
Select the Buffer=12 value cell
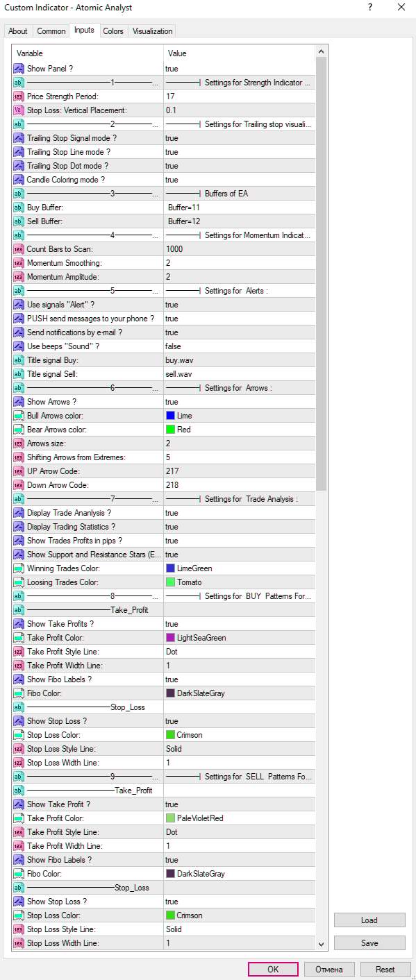pyautogui.click(x=240, y=221)
